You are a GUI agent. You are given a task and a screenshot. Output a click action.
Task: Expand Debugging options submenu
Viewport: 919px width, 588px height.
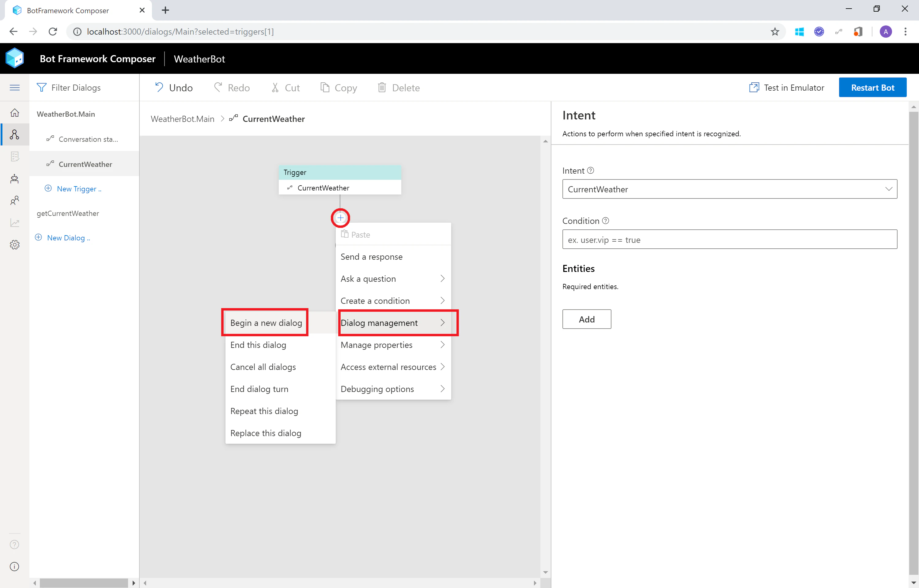coord(393,389)
